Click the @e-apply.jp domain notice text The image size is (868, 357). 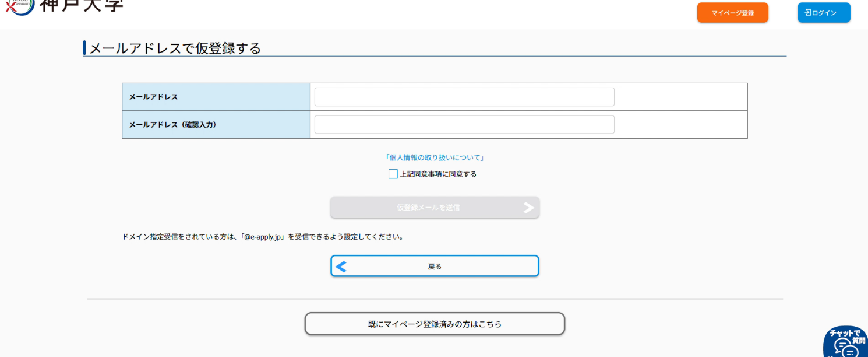tap(263, 237)
